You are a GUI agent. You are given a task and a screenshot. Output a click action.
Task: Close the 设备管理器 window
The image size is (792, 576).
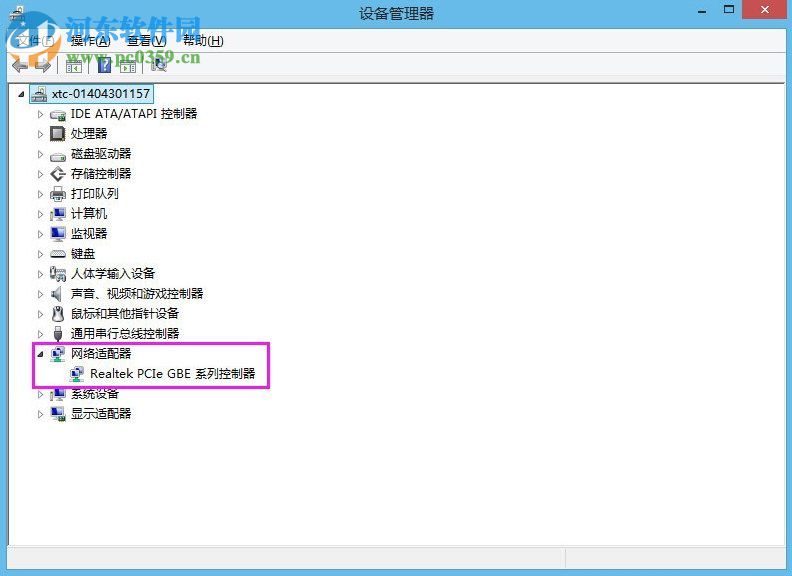765,10
